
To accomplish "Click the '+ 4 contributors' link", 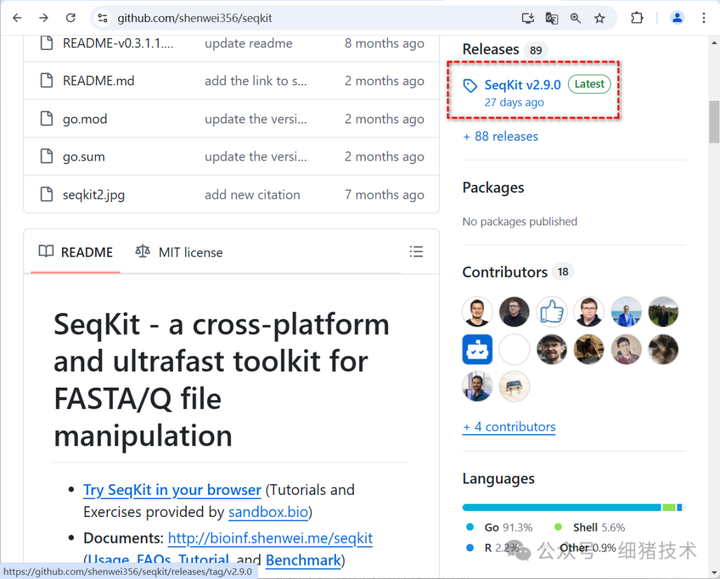I will coord(509,426).
